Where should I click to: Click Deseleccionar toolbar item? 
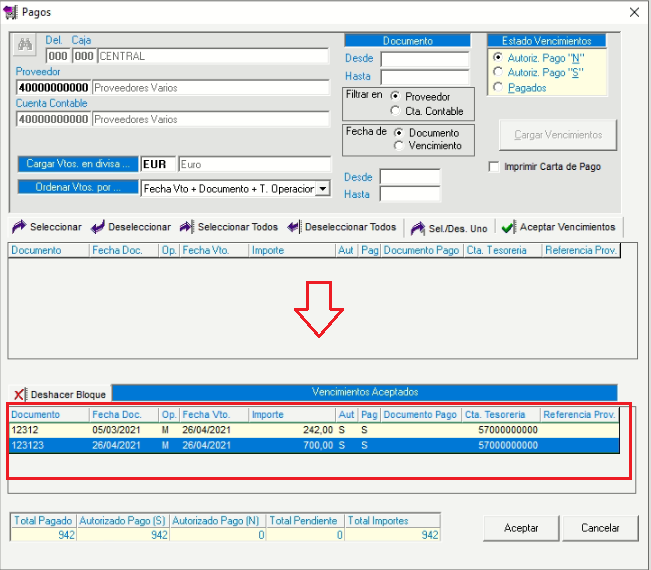131,227
